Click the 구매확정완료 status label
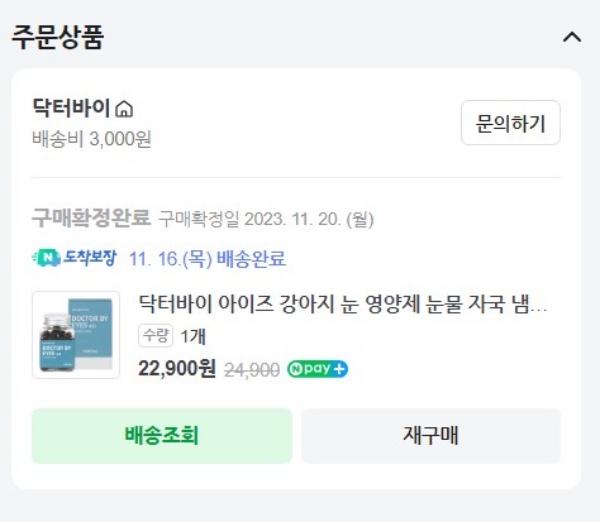The width and height of the screenshot is (600, 522). pos(91,217)
